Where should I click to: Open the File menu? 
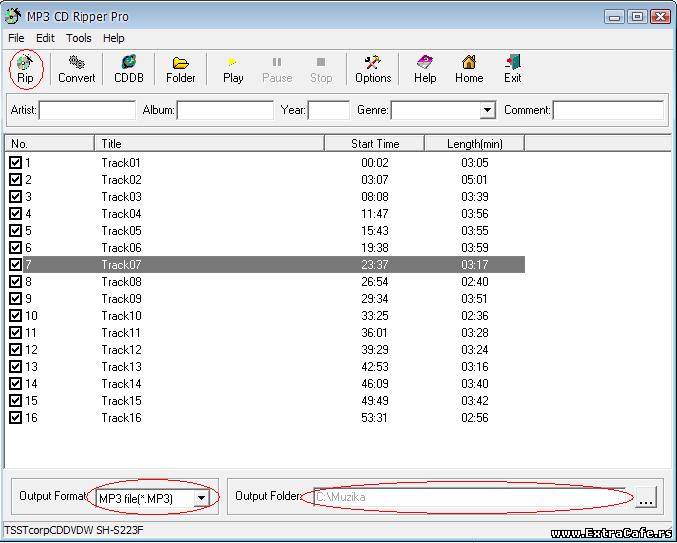16,38
